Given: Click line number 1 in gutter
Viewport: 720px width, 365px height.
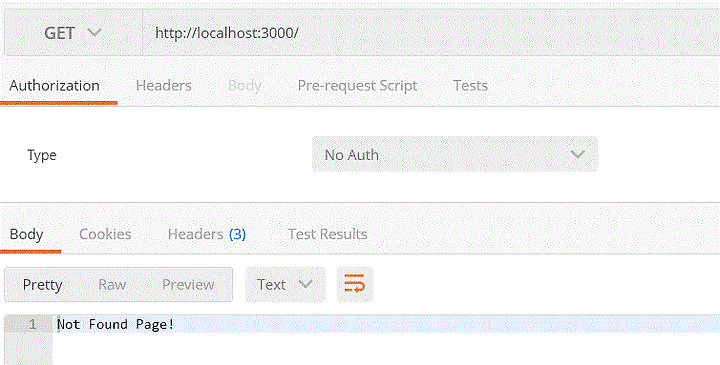Looking at the screenshot, I should 32,325.
